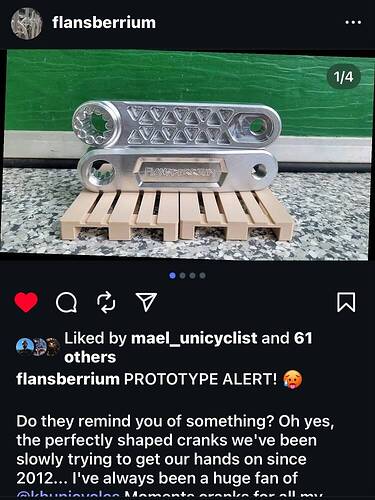Share post using paper plane icon
This screenshot has width=375, height=500.
146,302
